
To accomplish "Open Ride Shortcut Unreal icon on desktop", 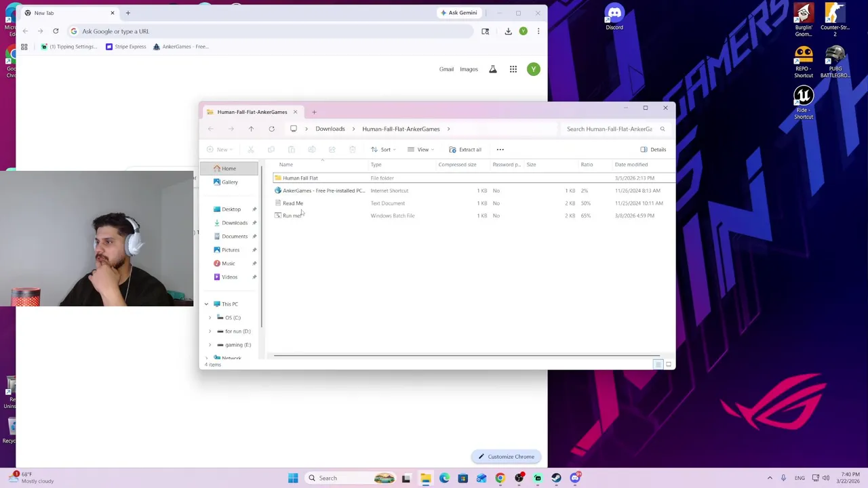I will coord(804,103).
